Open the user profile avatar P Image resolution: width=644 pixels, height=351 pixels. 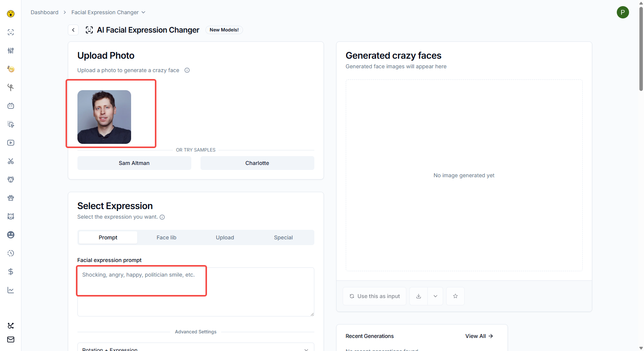tap(623, 12)
